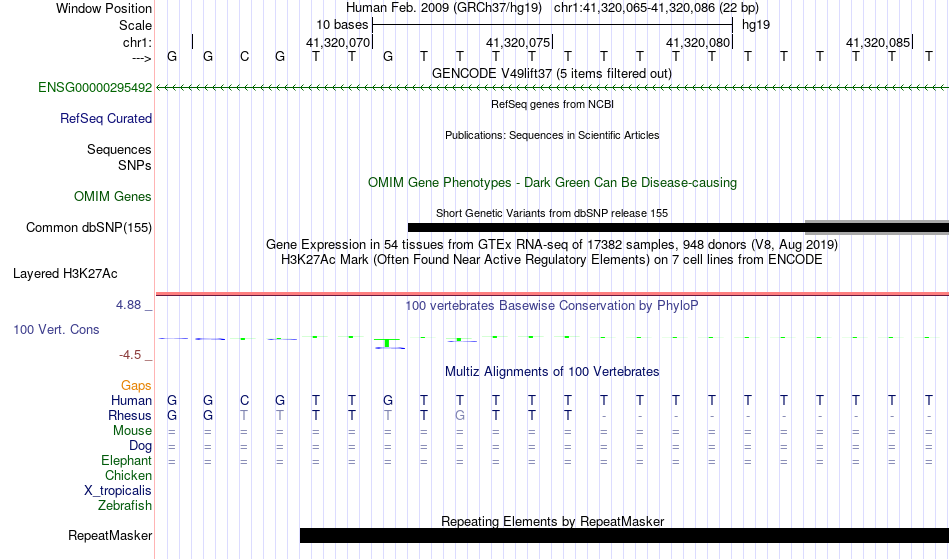Click 'Multiz Alignments of 100 Vertebrates' title
950x559 pixels.
(x=552, y=372)
